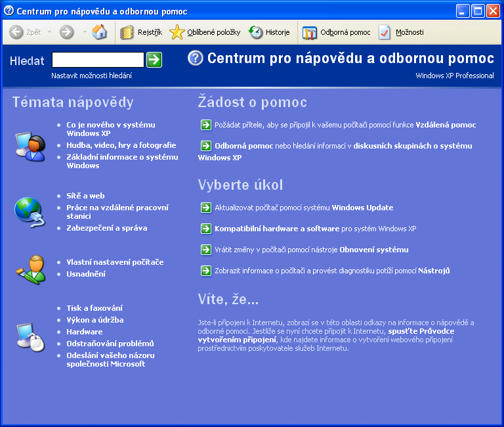Open the Rejstřík index notebook icon
This screenshot has height=427, width=504.
point(127,32)
